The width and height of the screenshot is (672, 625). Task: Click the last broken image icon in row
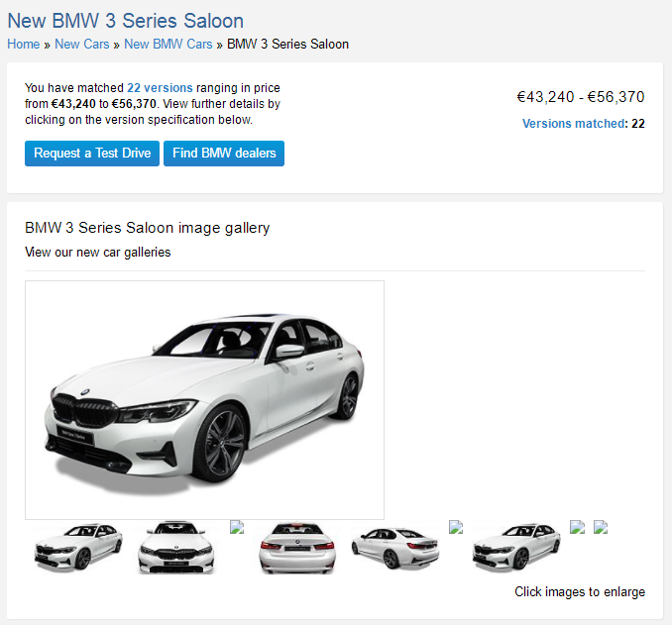tap(601, 527)
